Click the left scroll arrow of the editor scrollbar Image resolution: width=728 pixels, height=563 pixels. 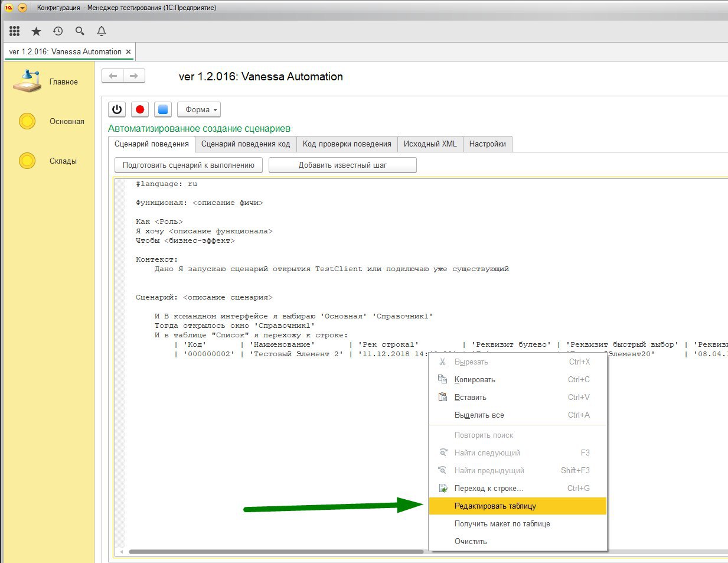click(122, 552)
